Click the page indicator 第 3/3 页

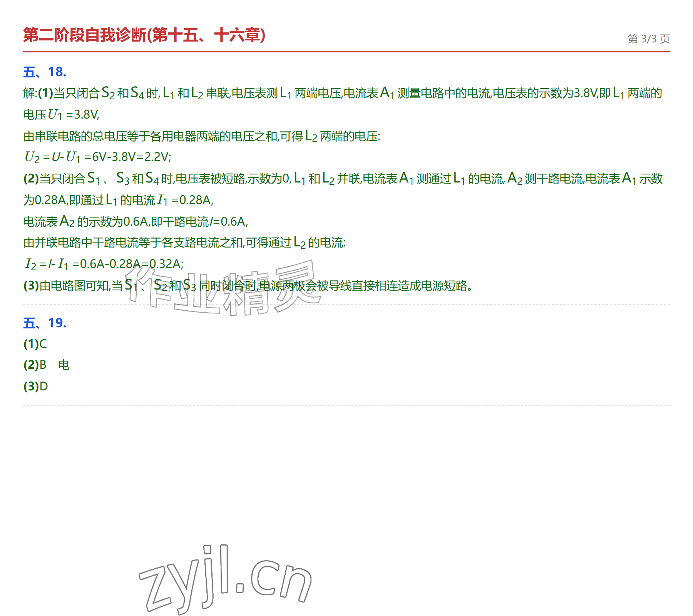(x=649, y=39)
